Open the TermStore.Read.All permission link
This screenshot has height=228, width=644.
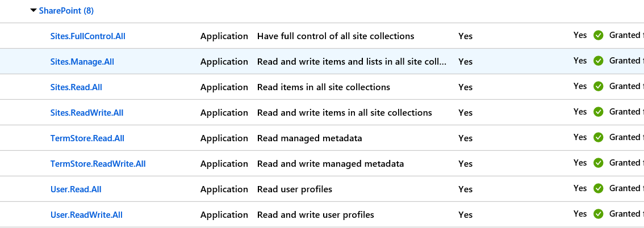coord(87,138)
